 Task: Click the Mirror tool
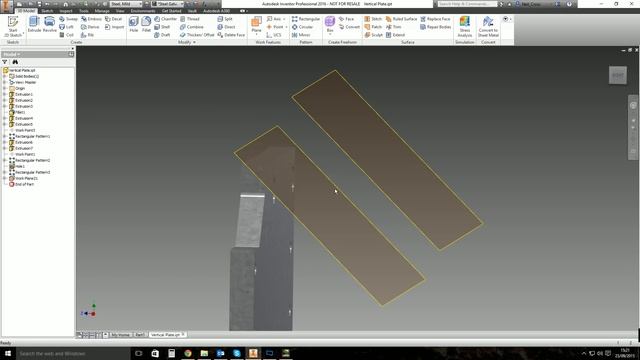pyautogui.click(x=301, y=35)
